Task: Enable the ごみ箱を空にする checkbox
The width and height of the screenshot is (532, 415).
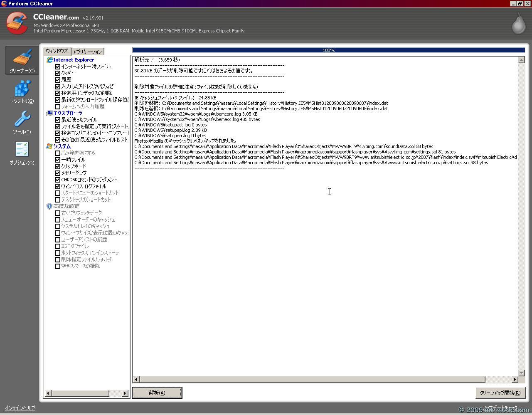Action: click(58, 153)
